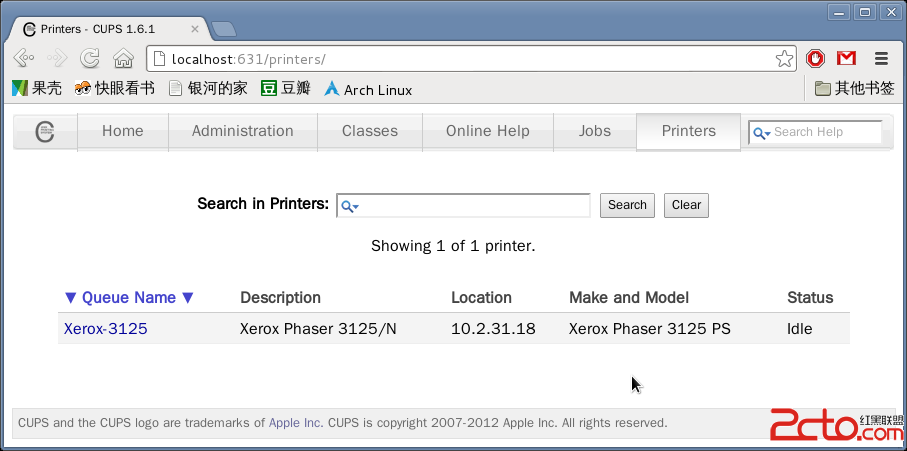Reload the page with the refresh icon
The height and width of the screenshot is (451, 907).
click(90, 58)
